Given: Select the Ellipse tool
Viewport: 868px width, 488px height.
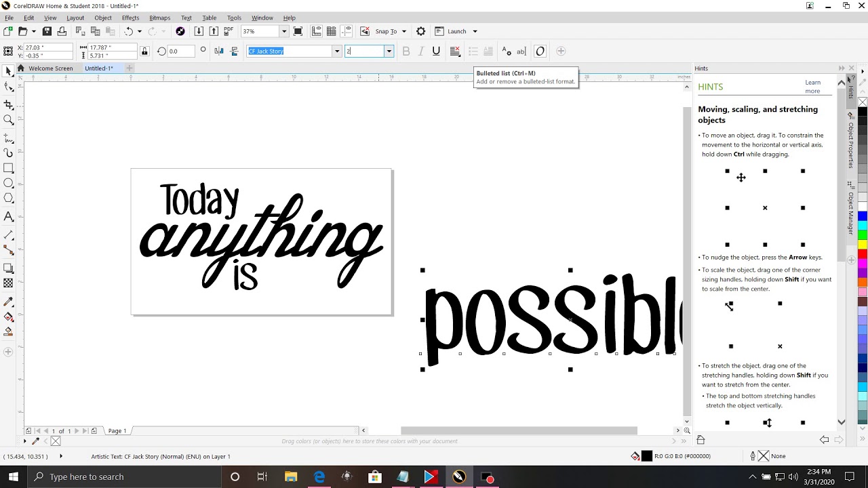Looking at the screenshot, I should [8, 183].
